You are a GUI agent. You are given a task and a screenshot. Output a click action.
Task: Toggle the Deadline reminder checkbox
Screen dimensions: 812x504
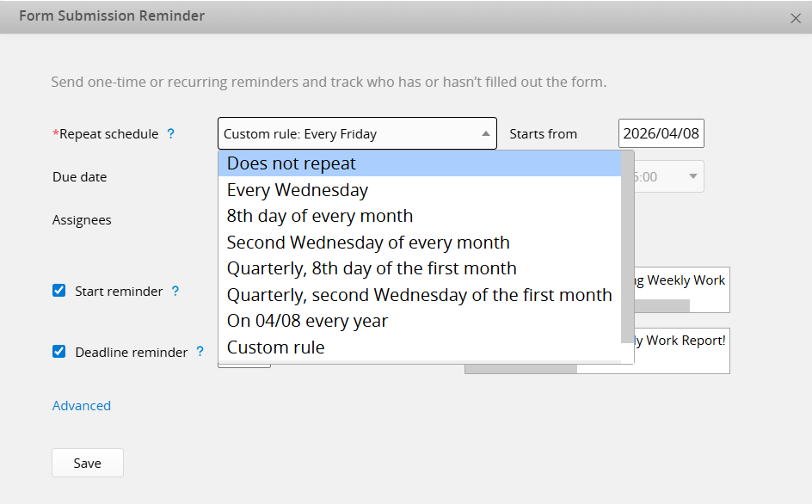coord(59,351)
